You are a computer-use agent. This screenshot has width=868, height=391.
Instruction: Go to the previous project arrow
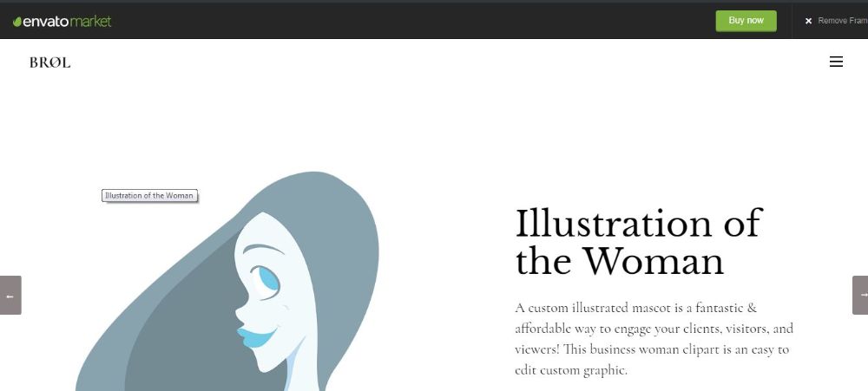10,296
